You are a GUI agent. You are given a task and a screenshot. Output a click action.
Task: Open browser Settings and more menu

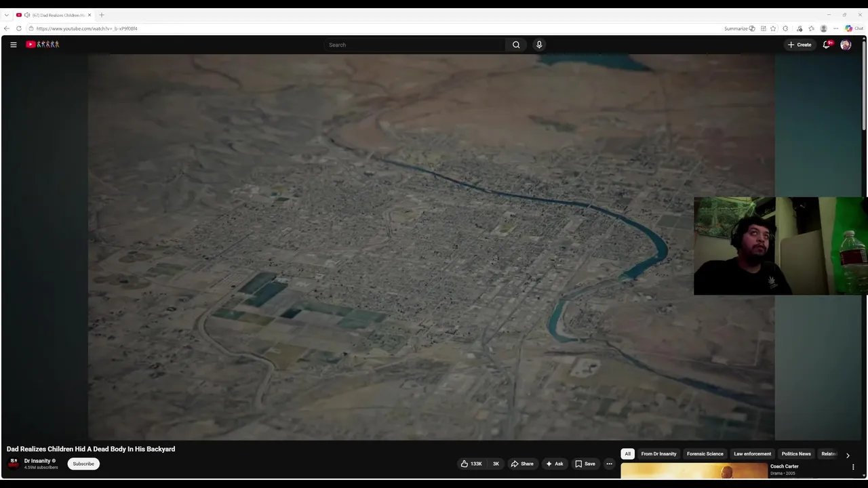[835, 28]
